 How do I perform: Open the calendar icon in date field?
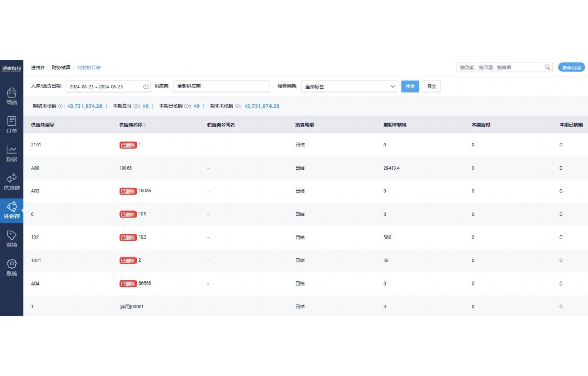click(146, 87)
